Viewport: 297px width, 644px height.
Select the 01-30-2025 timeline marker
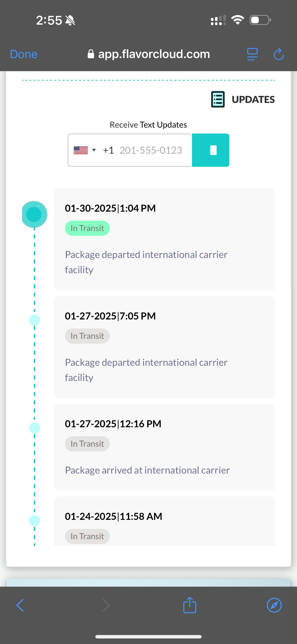click(x=34, y=214)
